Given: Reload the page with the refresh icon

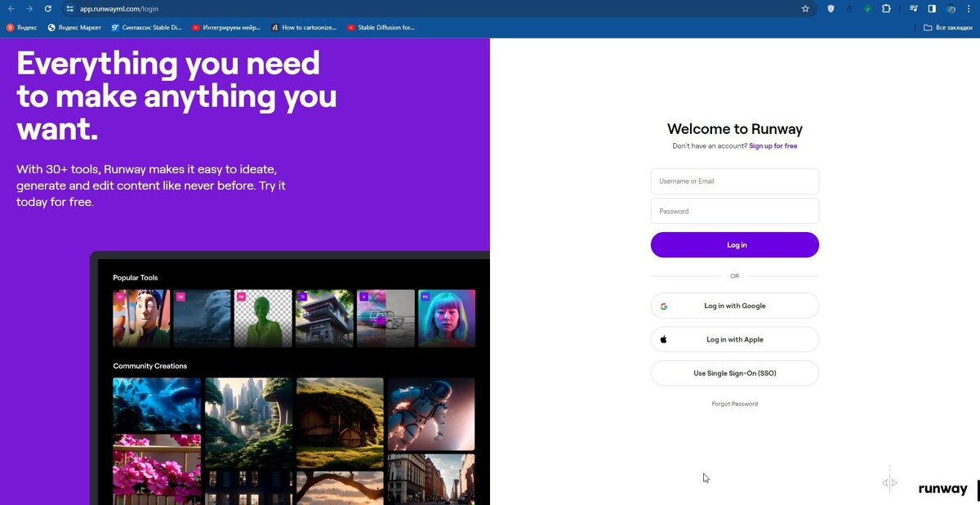Looking at the screenshot, I should coord(48,8).
